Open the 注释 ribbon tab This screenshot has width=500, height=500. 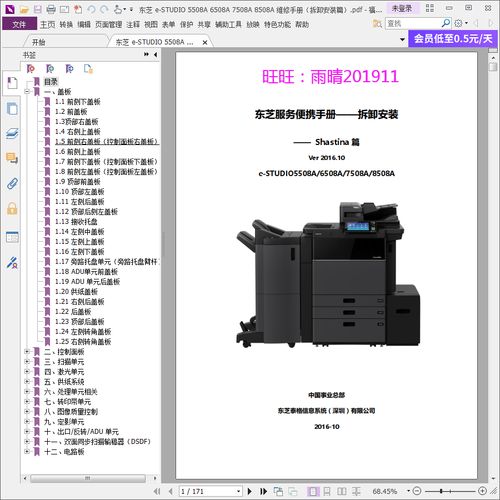tap(133, 24)
